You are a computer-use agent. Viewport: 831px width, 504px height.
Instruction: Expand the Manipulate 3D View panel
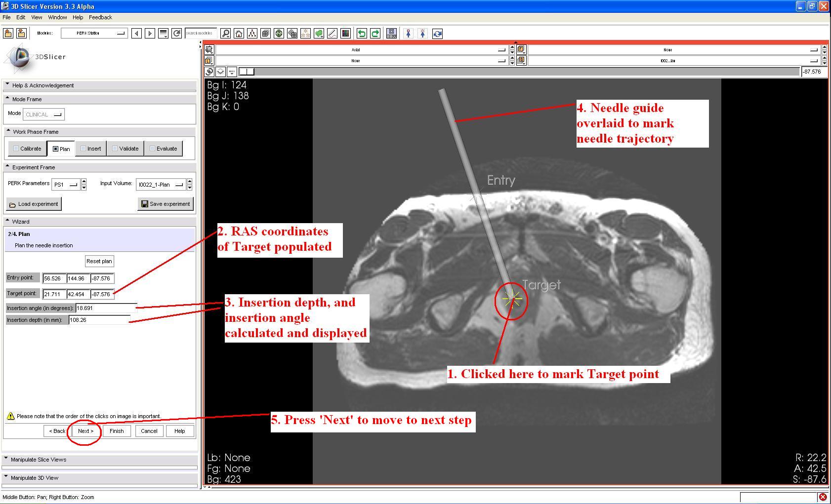[x=35, y=478]
